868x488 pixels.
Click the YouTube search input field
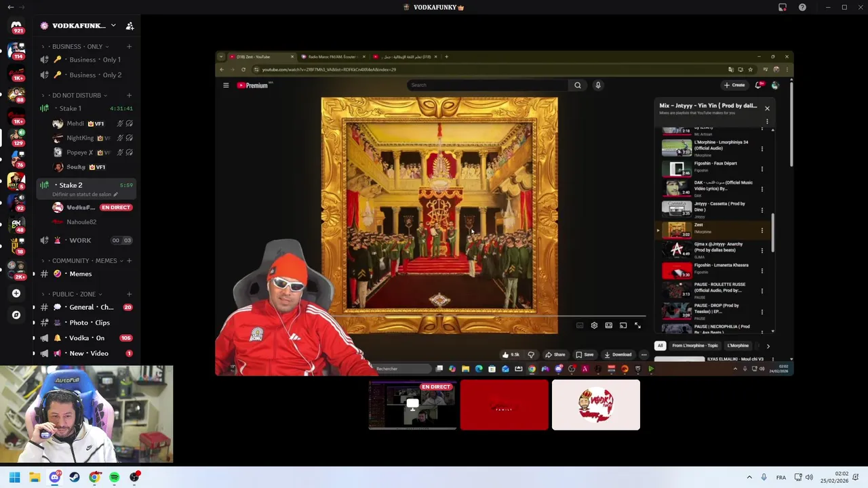point(488,85)
